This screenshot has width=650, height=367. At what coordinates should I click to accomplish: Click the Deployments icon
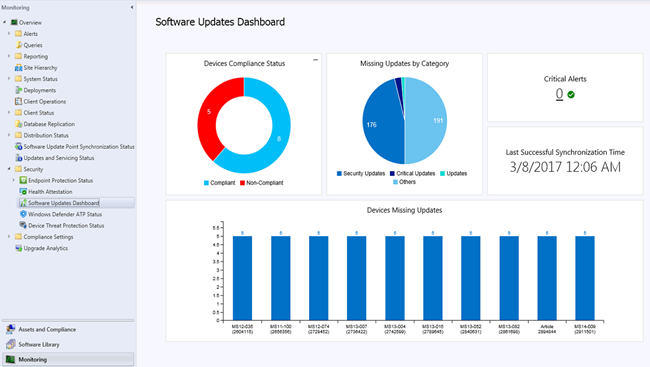tap(18, 90)
